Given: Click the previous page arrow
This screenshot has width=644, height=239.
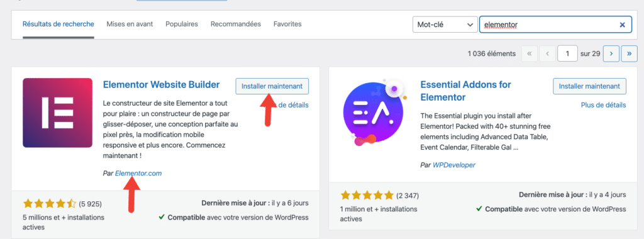Looking at the screenshot, I should 547,53.
